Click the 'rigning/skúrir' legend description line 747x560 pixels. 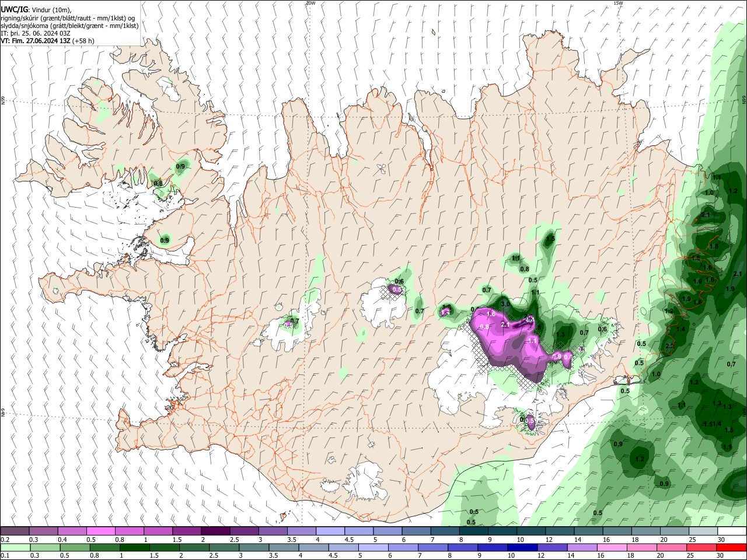tap(68, 17)
